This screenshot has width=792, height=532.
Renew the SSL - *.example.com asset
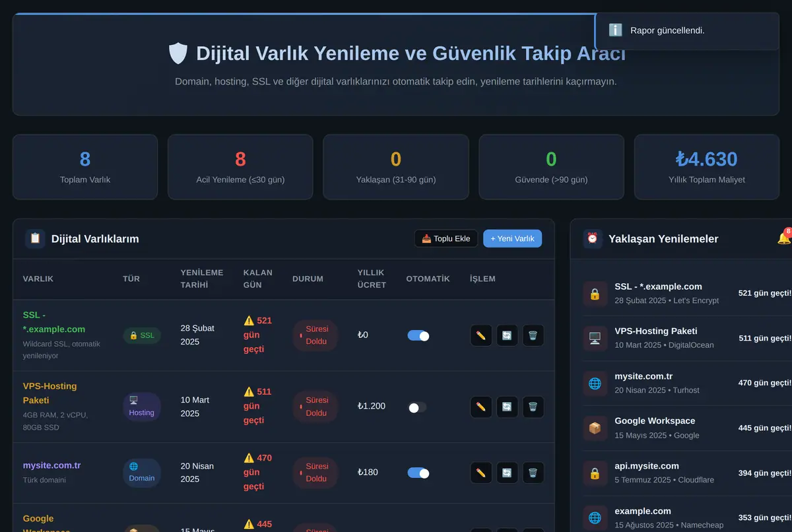point(507,335)
